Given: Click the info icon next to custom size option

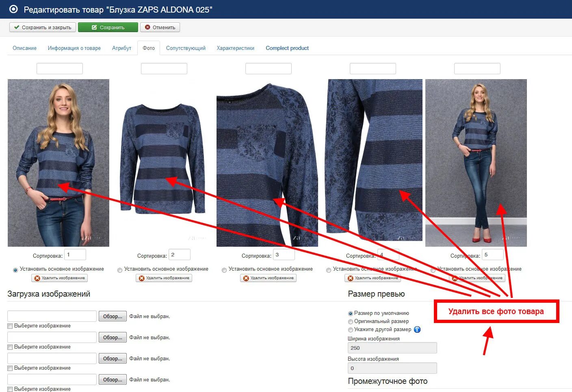Looking at the screenshot, I should pos(417,330).
